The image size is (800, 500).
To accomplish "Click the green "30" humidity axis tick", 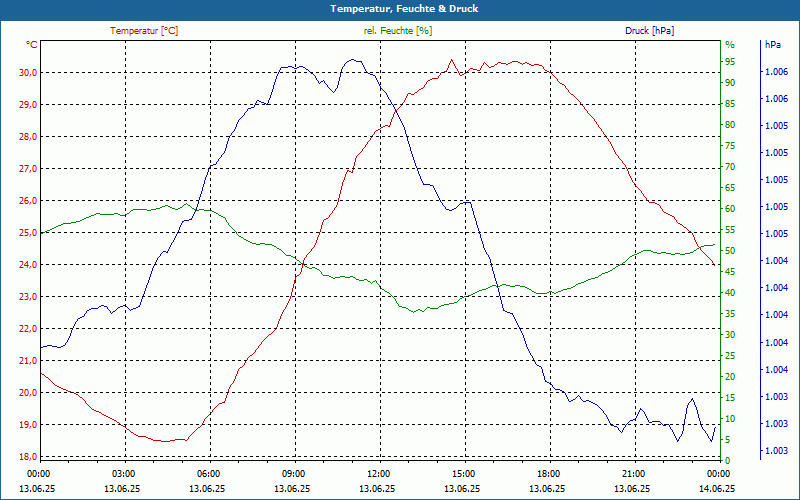I will tap(730, 335).
